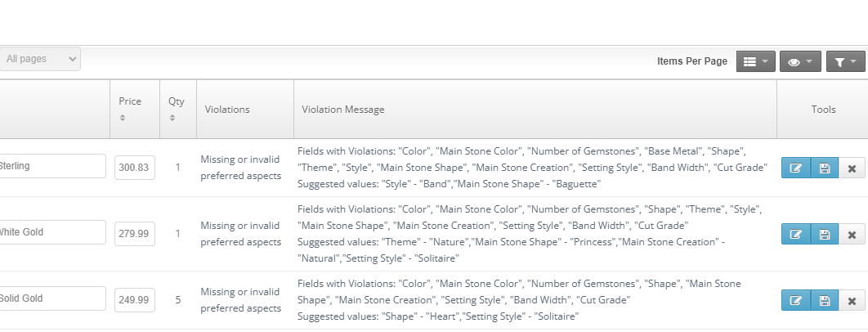Viewport: 868px width, 332px height.
Task: Delete the White Gold row with the X
Action: [x=852, y=234]
